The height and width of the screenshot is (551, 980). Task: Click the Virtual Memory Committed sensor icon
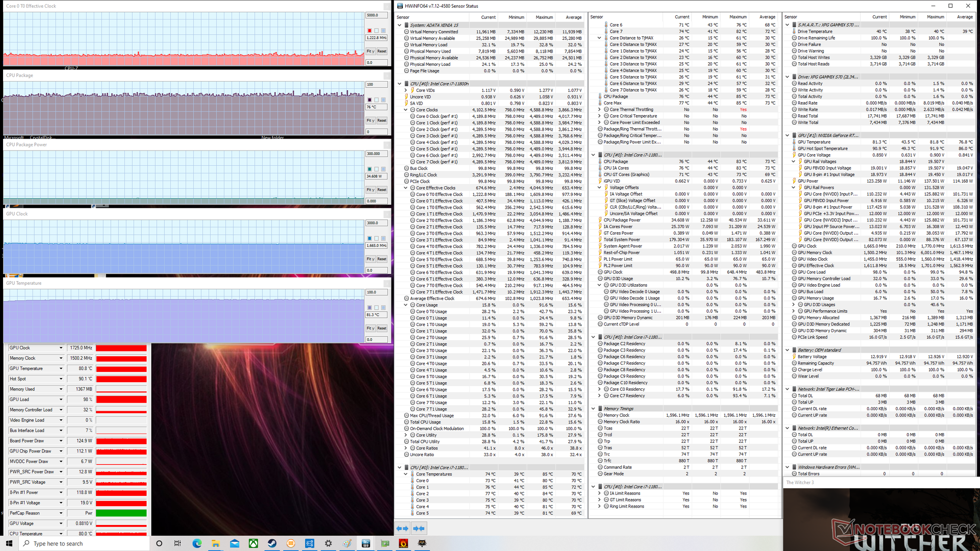point(406,32)
